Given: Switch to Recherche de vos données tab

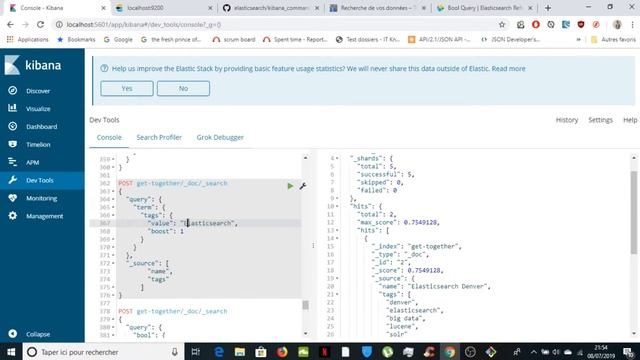Looking at the screenshot, I should tap(378, 8).
